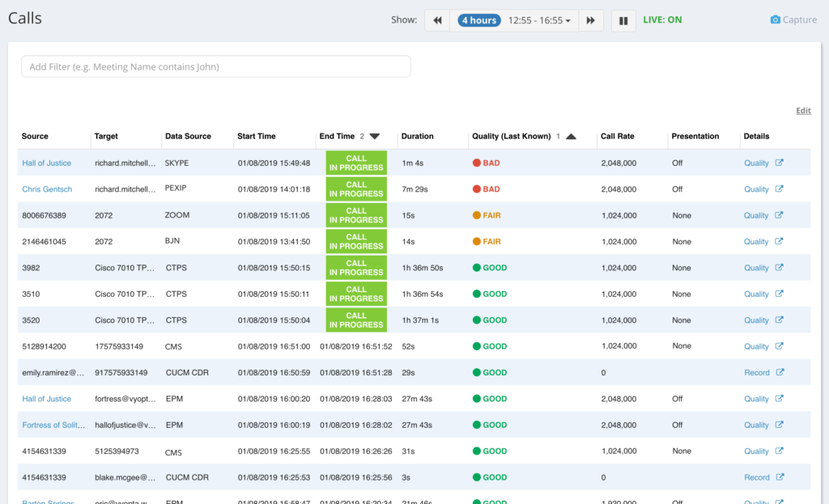Select the 4 hours time range pill

(478, 20)
